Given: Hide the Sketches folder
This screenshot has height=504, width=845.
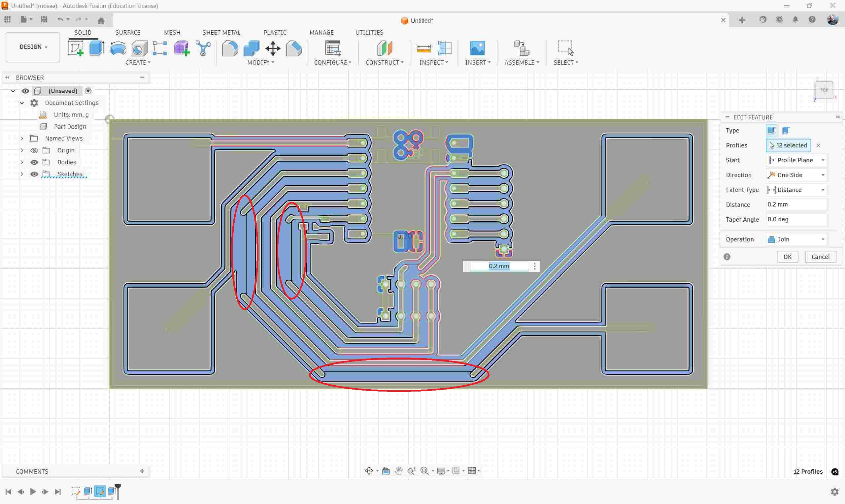Looking at the screenshot, I should [34, 174].
